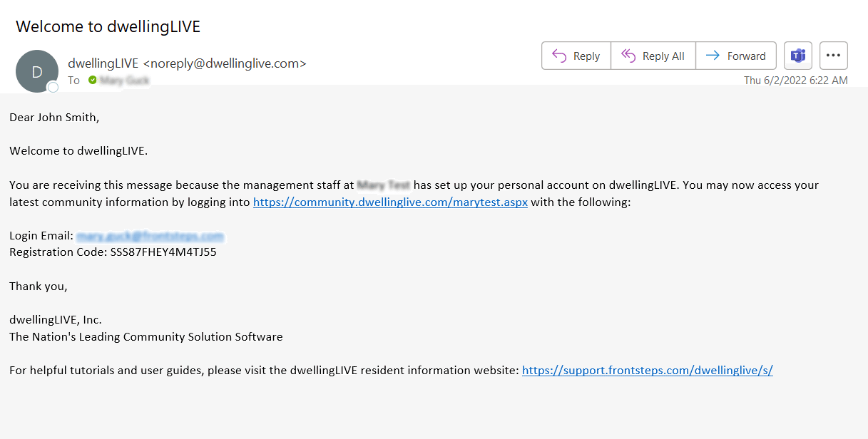868x439 pixels.
Task: Click the Reply All button
Action: 653,56
